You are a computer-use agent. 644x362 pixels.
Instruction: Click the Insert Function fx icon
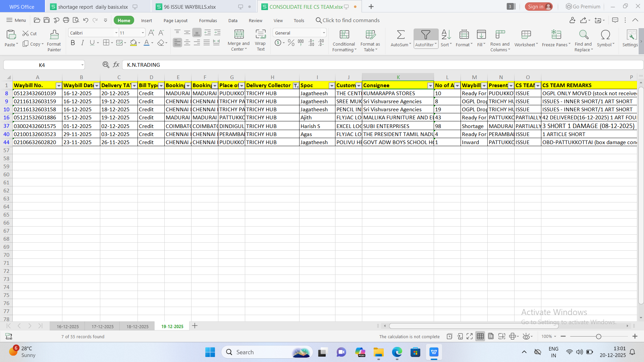[116, 65]
